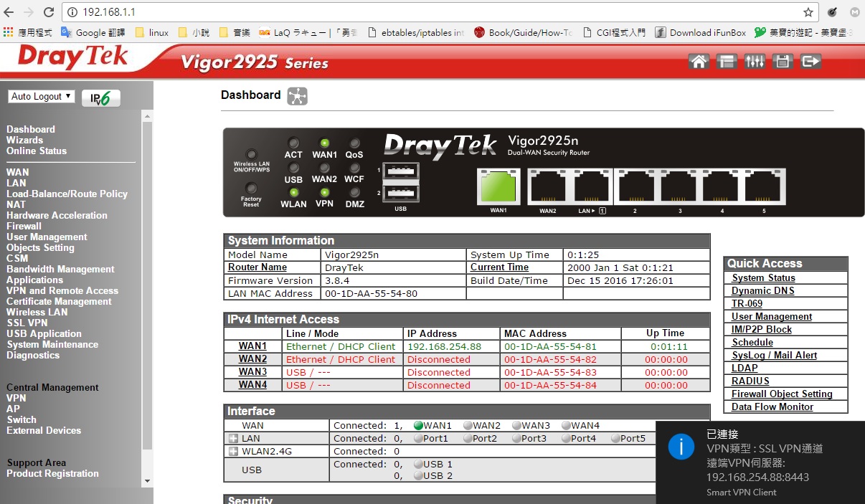The width and height of the screenshot is (865, 504).
Task: Open External Devices menu item
Action: (x=44, y=431)
